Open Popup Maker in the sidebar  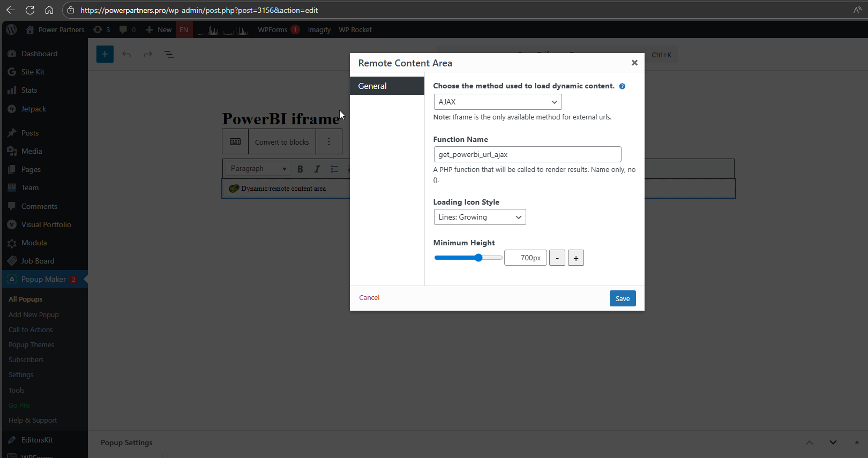coord(45,279)
